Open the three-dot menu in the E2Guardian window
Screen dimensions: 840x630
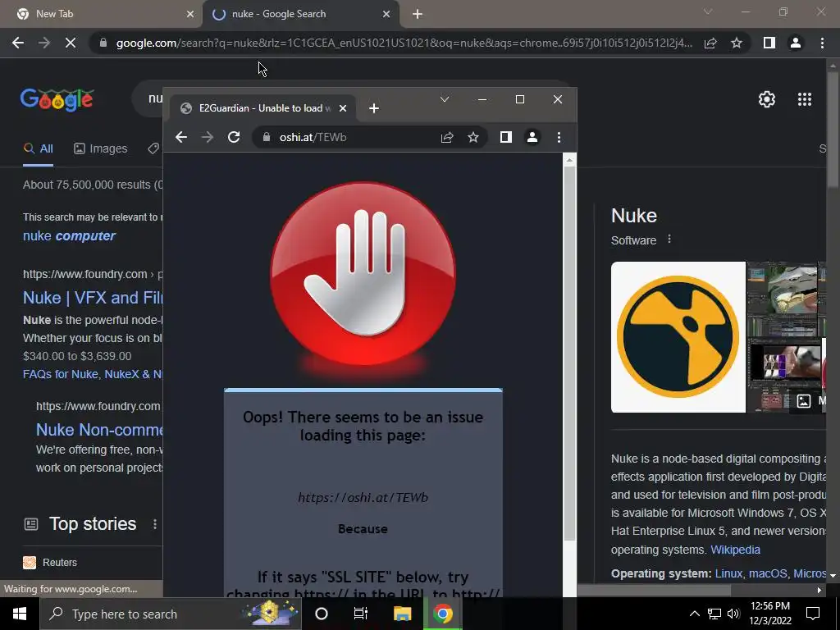(559, 137)
